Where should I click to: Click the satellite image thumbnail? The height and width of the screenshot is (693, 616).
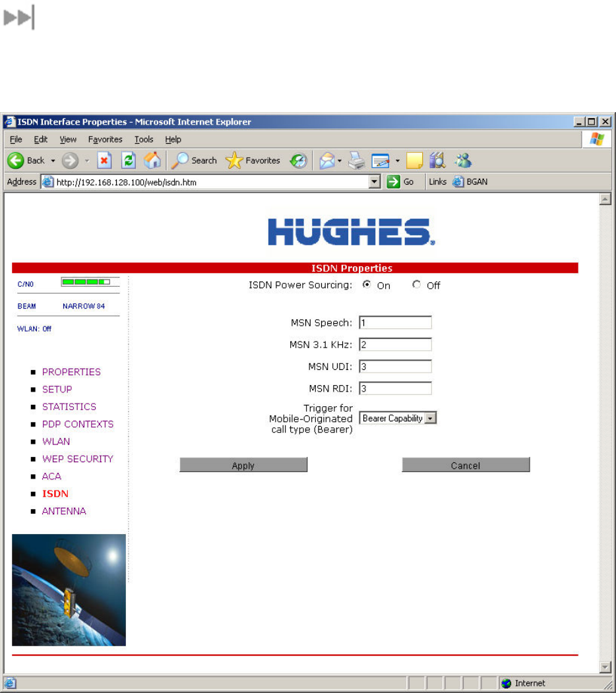(x=69, y=590)
